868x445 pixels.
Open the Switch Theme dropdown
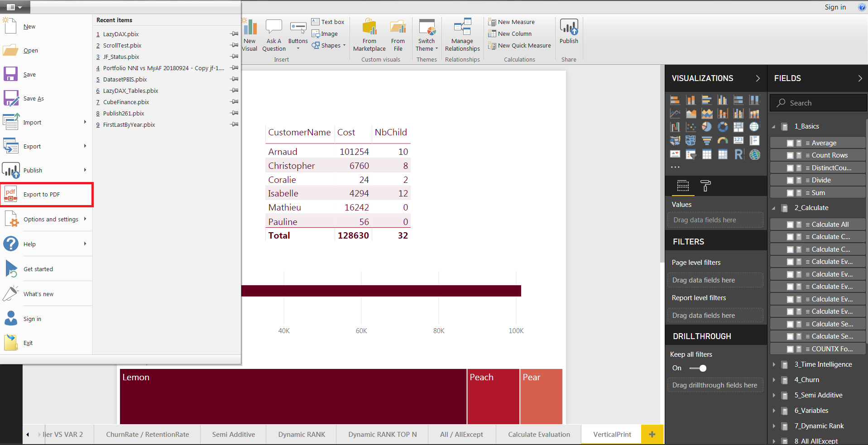click(x=427, y=35)
